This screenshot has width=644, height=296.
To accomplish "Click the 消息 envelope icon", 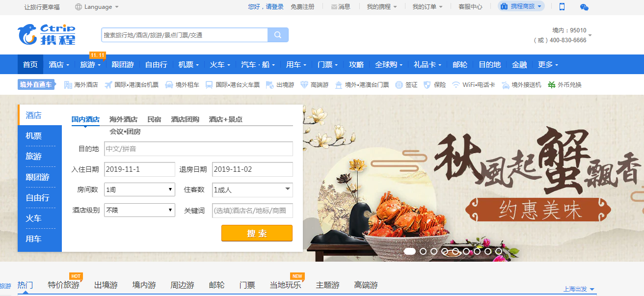I will (334, 6).
